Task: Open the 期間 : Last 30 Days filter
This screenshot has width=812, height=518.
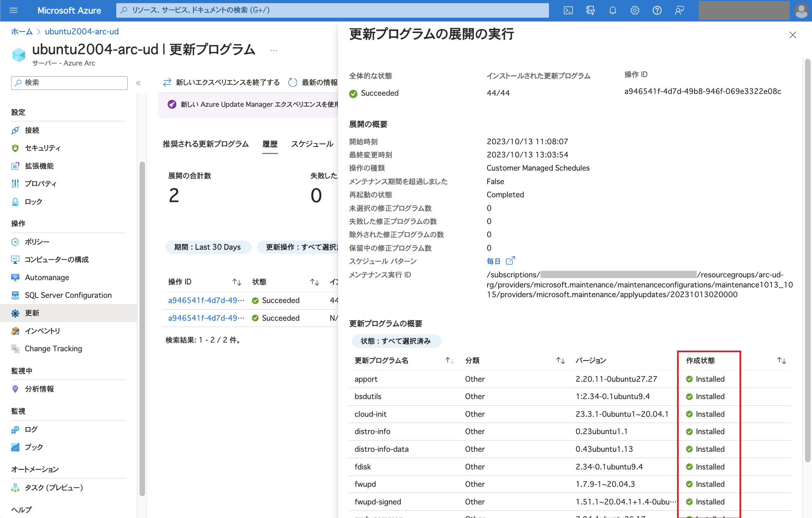Action: point(208,247)
